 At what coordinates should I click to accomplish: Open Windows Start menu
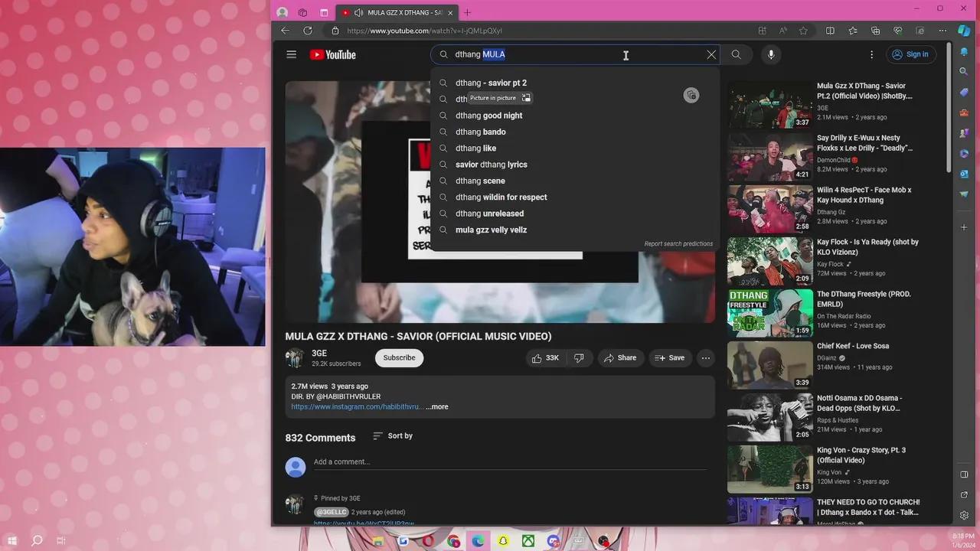coord(11,540)
